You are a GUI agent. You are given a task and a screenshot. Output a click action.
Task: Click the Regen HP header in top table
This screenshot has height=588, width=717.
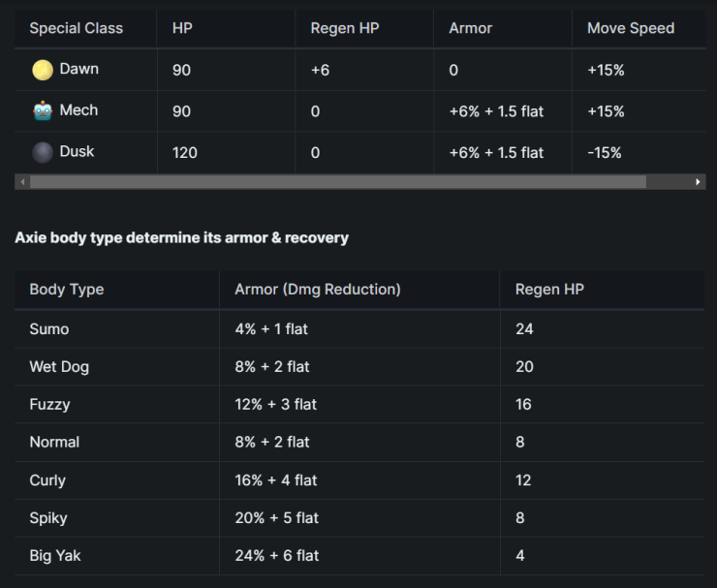(x=345, y=28)
